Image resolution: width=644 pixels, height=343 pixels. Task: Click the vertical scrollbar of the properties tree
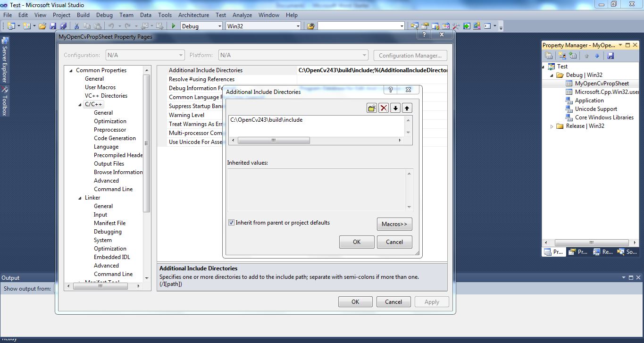click(147, 143)
